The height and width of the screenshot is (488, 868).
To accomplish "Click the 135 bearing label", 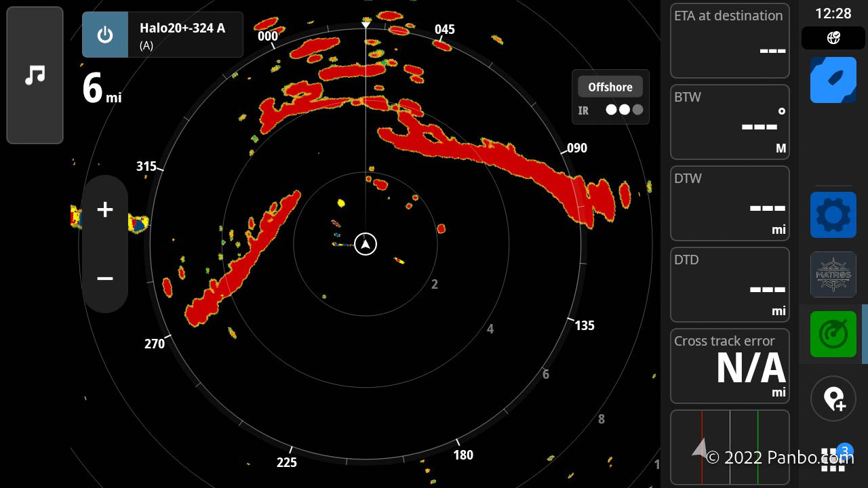I will point(585,325).
